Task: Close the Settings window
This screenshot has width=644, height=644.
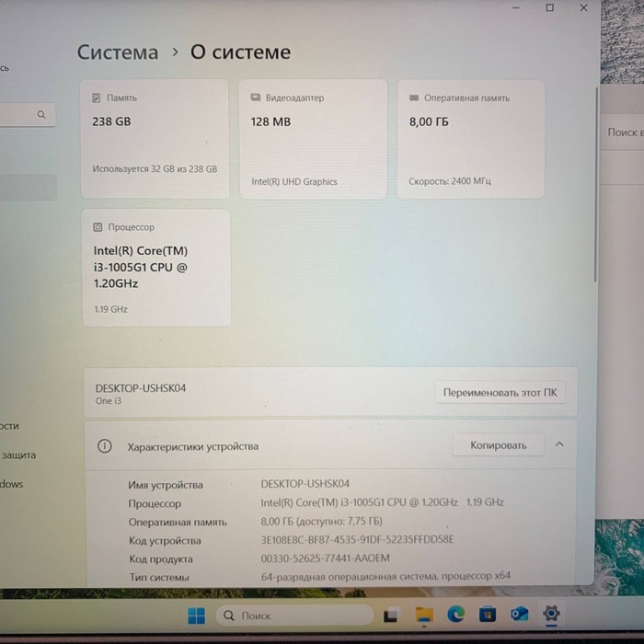Action: pyautogui.click(x=583, y=7)
